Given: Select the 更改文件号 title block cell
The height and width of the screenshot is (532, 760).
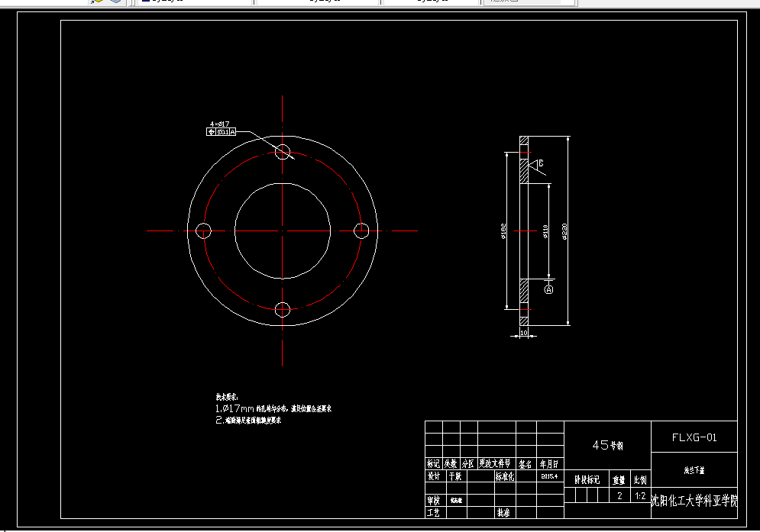Looking at the screenshot, I should (496, 463).
